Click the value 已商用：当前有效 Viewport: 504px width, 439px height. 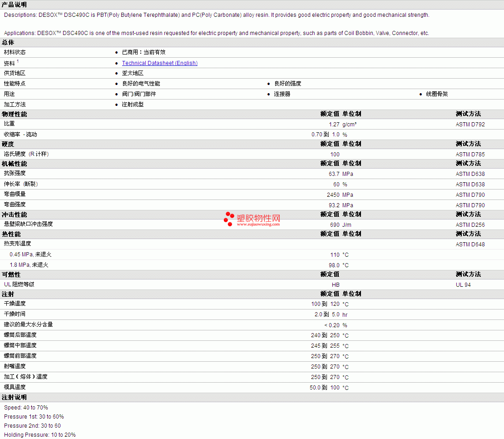coord(143,52)
